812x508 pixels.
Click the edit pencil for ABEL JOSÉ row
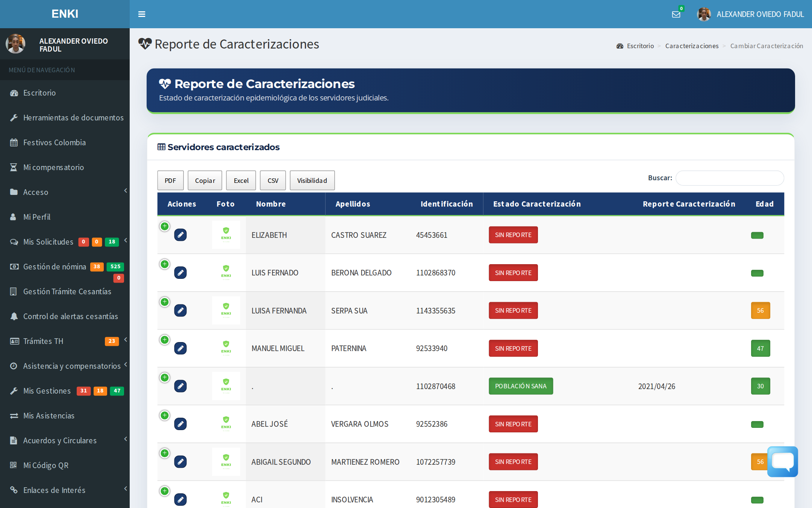[x=180, y=424]
